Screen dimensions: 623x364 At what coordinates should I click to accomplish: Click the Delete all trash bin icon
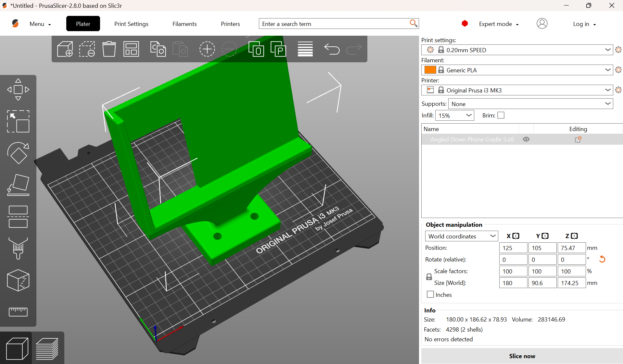click(x=109, y=49)
